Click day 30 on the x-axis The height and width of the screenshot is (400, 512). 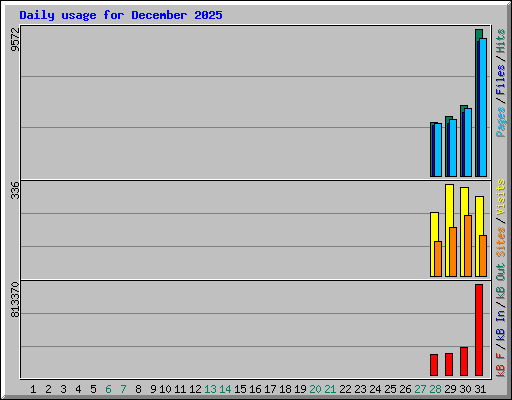465,389
